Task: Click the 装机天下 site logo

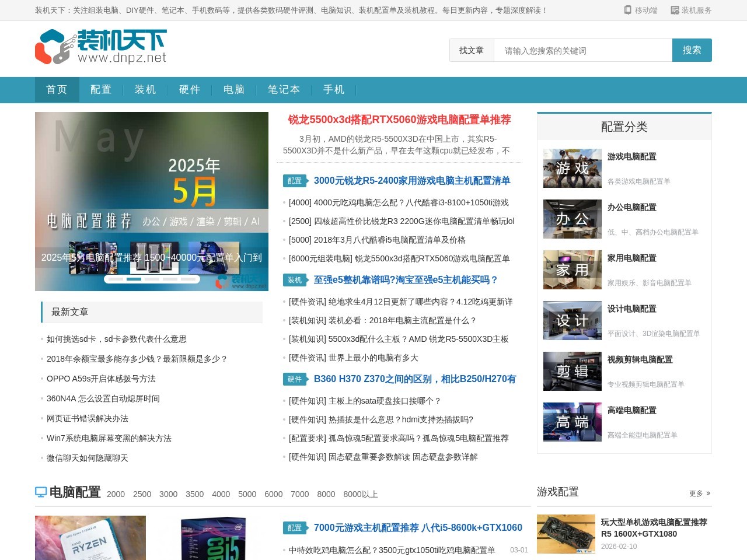Action: pos(101,47)
